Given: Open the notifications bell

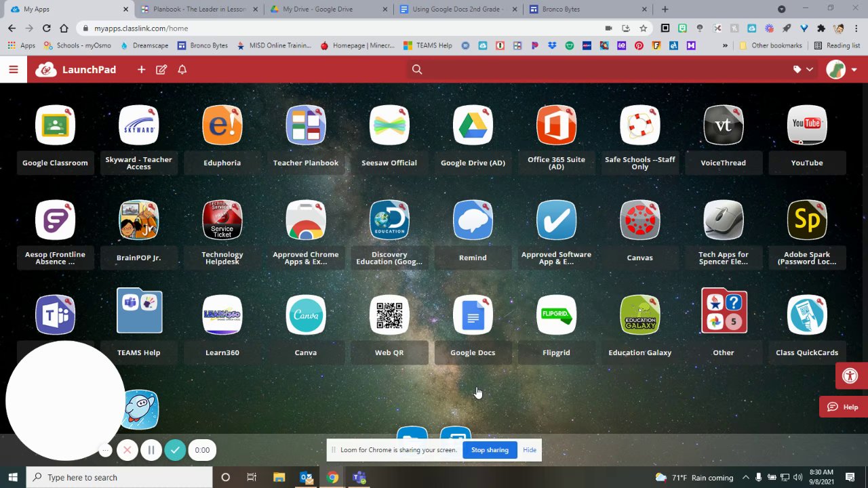Looking at the screenshot, I should (182, 69).
